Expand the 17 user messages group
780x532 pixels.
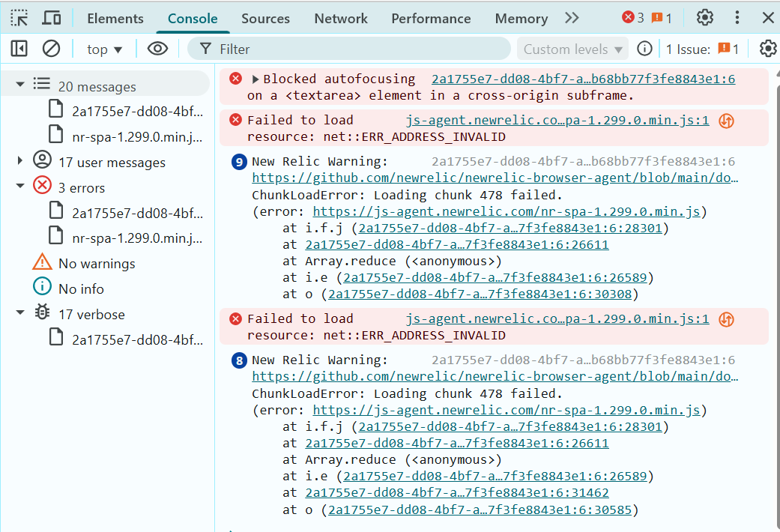click(x=20, y=161)
